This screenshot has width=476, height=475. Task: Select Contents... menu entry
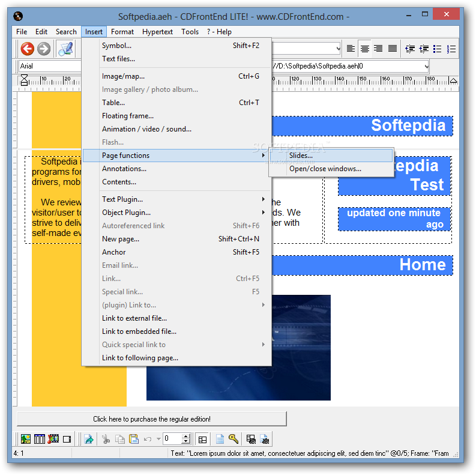pos(176,182)
